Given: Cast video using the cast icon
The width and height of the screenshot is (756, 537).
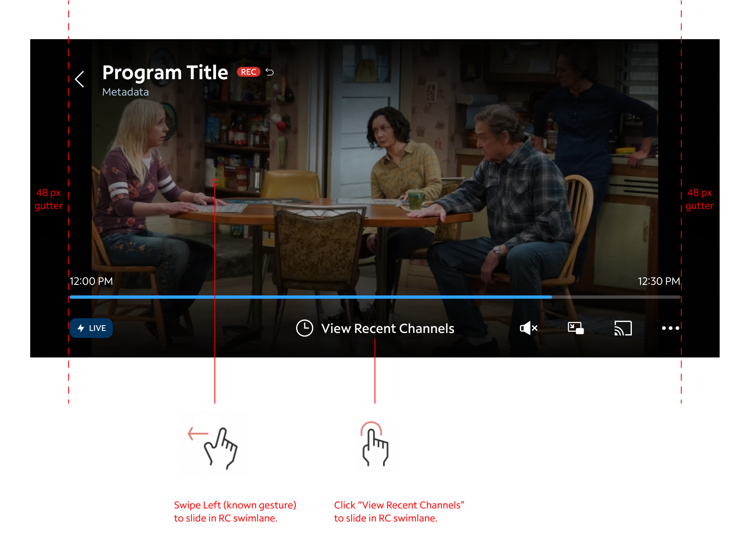Looking at the screenshot, I should [623, 328].
